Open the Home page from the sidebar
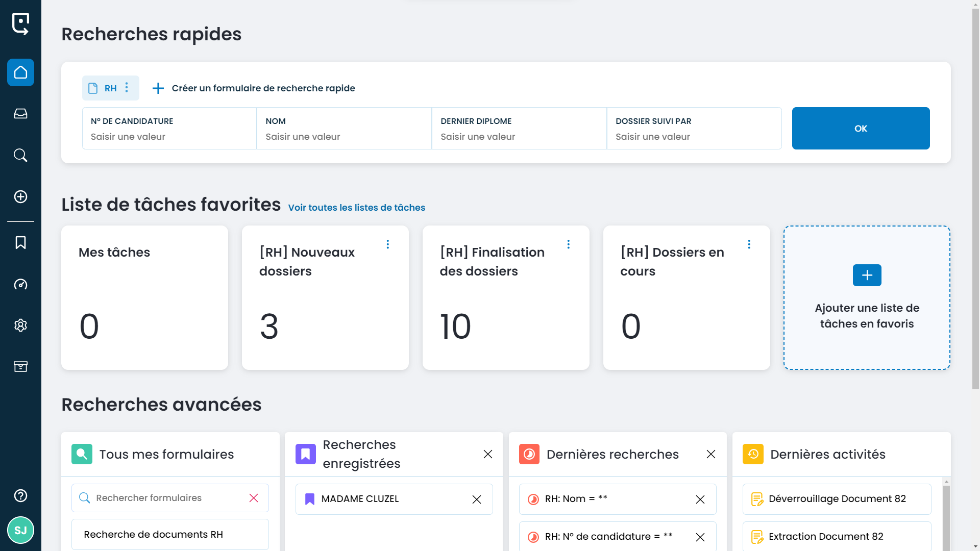Image resolution: width=980 pixels, height=551 pixels. coord(20,72)
